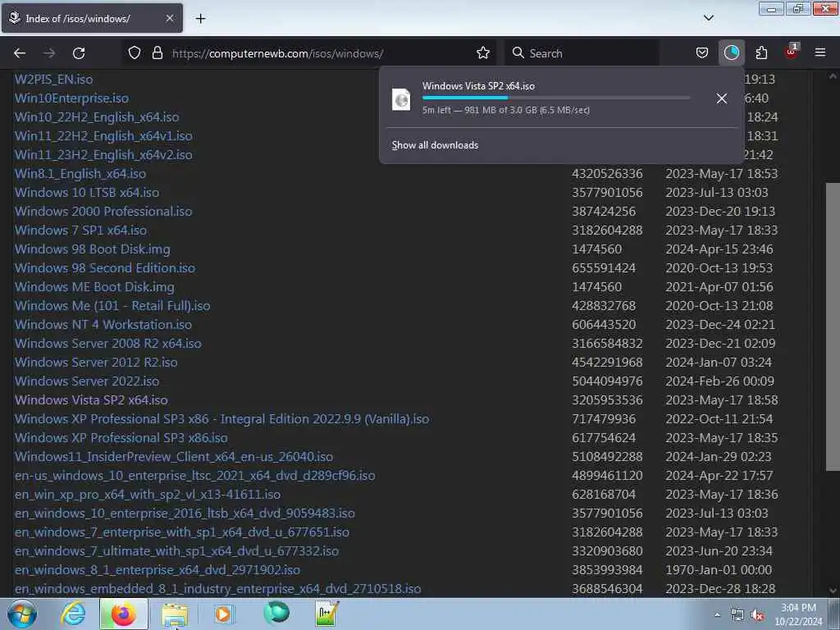Open tracking protection shield icon
This screenshot has height=630, width=840.
pos(135,53)
